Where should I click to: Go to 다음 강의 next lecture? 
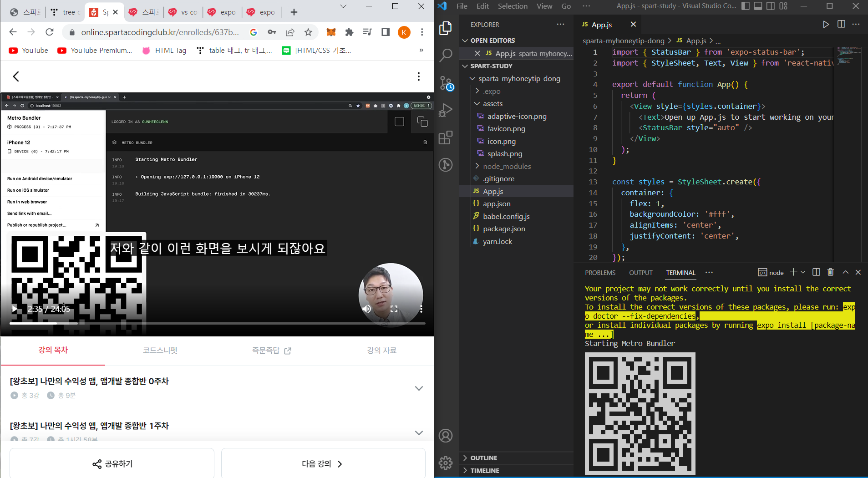(x=323, y=463)
